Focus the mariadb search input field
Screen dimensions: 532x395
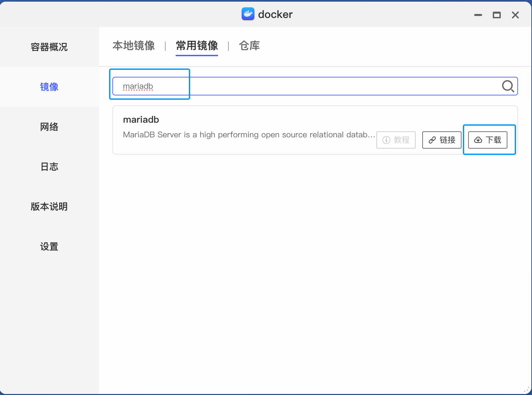tap(315, 86)
